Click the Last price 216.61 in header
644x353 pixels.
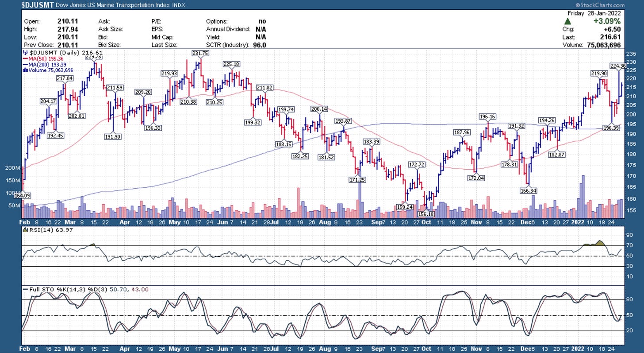(612, 37)
